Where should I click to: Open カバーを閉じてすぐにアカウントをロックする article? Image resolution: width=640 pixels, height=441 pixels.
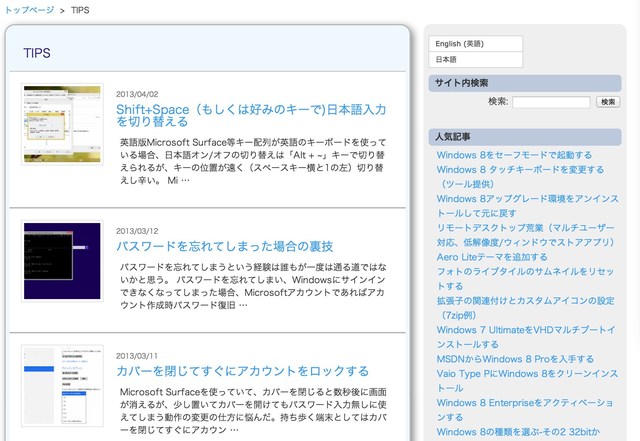click(x=242, y=371)
